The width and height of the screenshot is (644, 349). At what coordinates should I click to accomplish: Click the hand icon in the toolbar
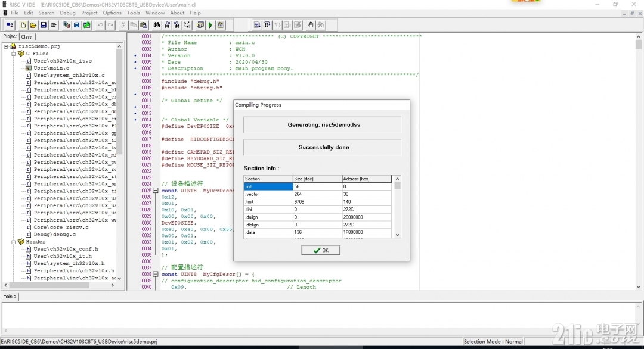point(311,25)
